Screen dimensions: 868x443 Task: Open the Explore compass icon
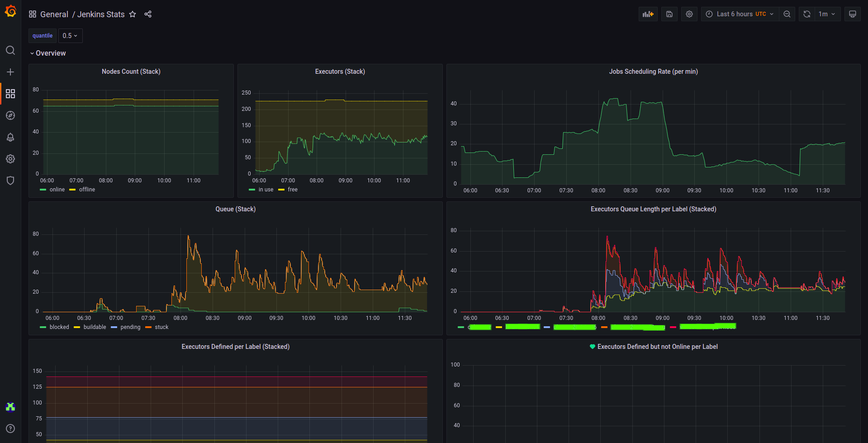click(x=10, y=115)
